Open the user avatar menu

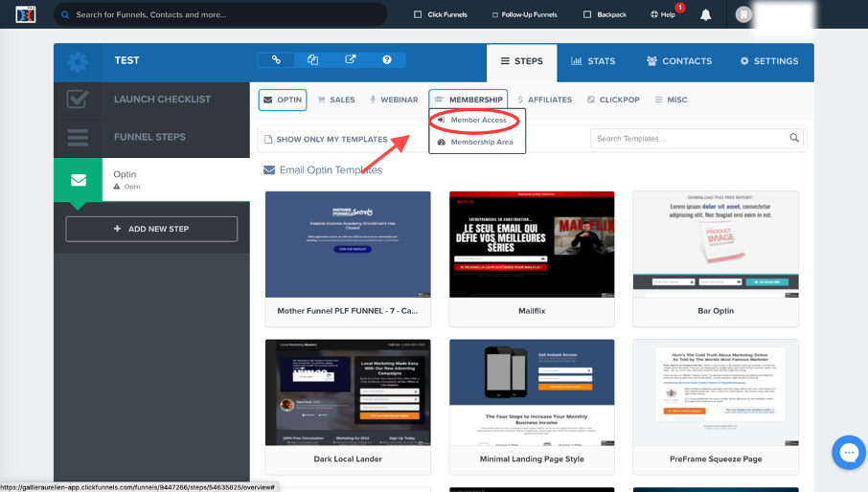(743, 14)
